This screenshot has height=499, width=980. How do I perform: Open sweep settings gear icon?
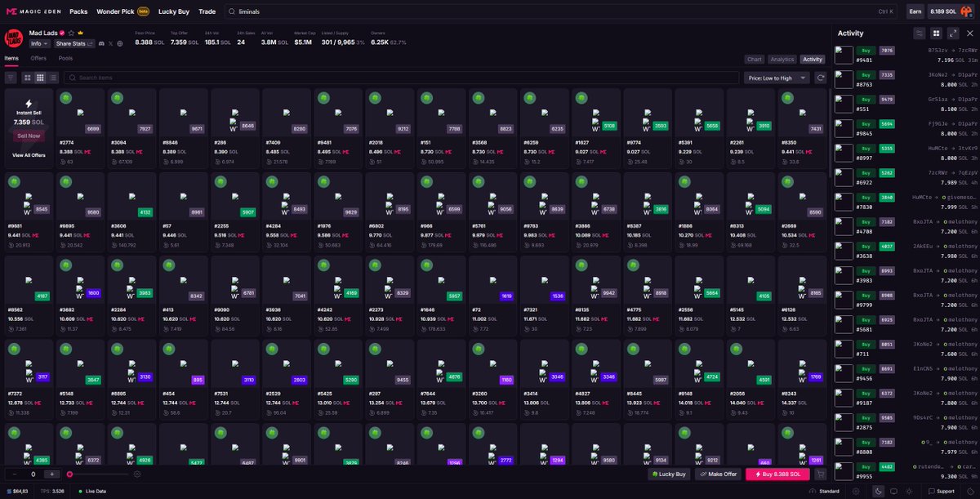tap(137, 474)
